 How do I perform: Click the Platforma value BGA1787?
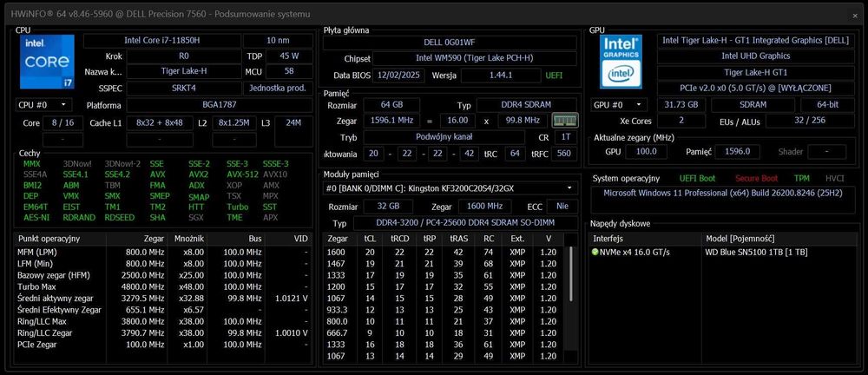pyautogui.click(x=220, y=105)
